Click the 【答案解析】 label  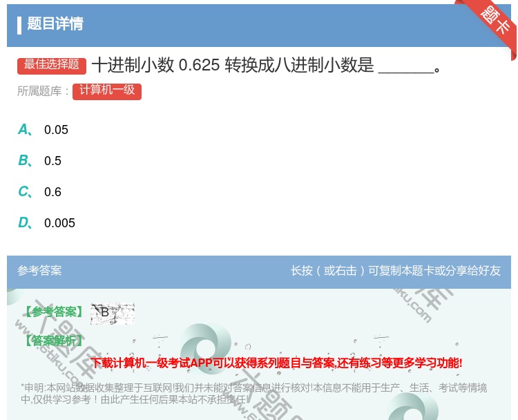(x=54, y=341)
